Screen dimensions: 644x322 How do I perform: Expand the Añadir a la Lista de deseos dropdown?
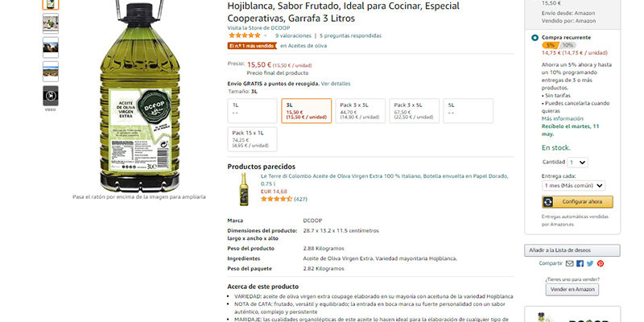click(x=572, y=250)
